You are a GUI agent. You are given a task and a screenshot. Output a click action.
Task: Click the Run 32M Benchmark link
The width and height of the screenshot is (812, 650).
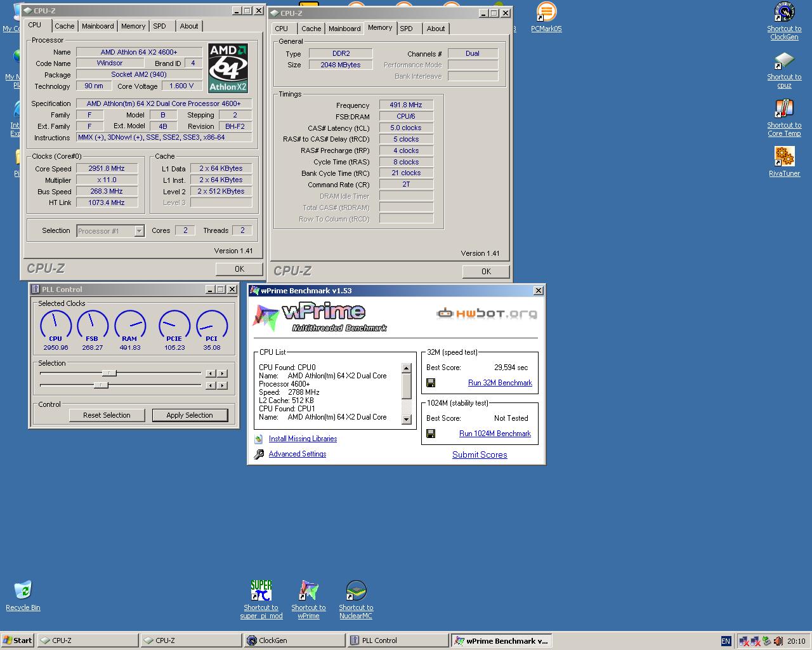(500, 383)
